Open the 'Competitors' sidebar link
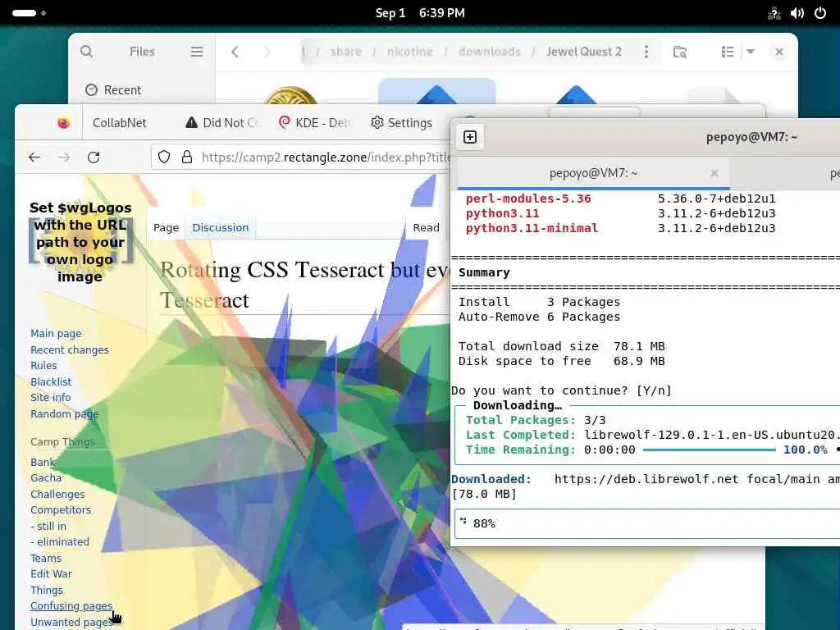This screenshot has width=840, height=630. [61, 510]
